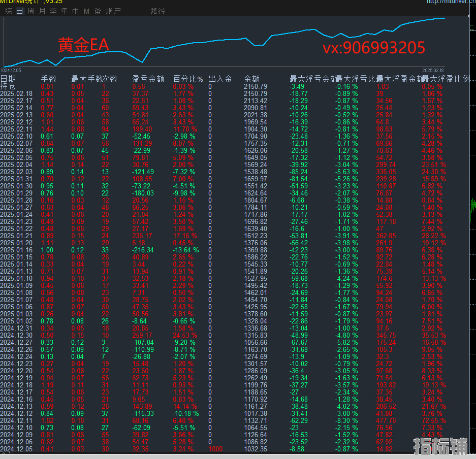
Task: Click max floating loss -85.24
Action: (x=298, y=172)
